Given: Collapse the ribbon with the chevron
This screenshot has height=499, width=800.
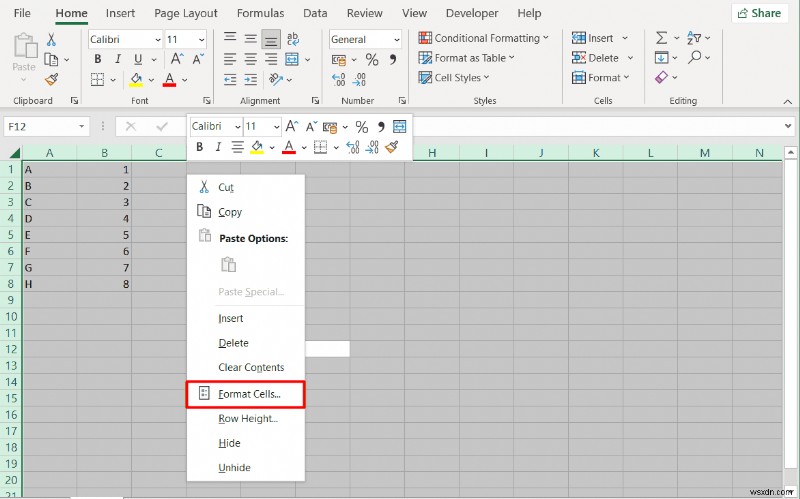Looking at the screenshot, I should click(x=788, y=102).
